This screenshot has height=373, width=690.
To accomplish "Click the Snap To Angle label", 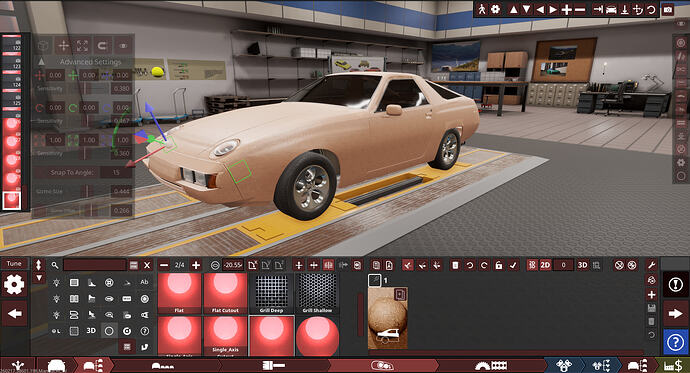I will 72,172.
